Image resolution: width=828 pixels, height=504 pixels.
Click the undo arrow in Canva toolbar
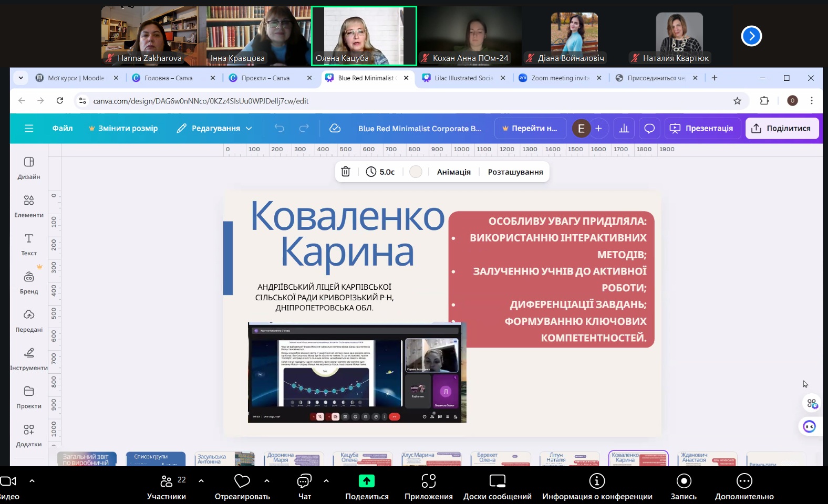[280, 129]
